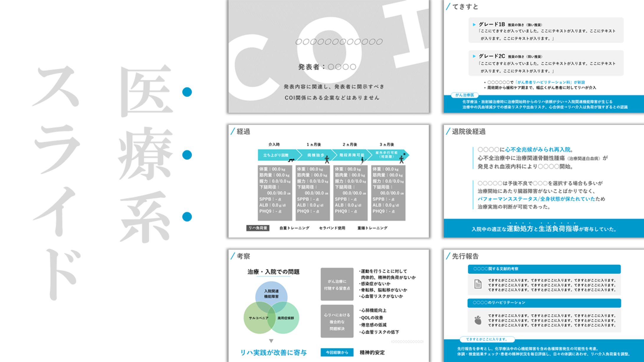Click the ○○○○のリハビリテーション blue header bar
The width and height of the screenshot is (644, 362).
coord(544,303)
